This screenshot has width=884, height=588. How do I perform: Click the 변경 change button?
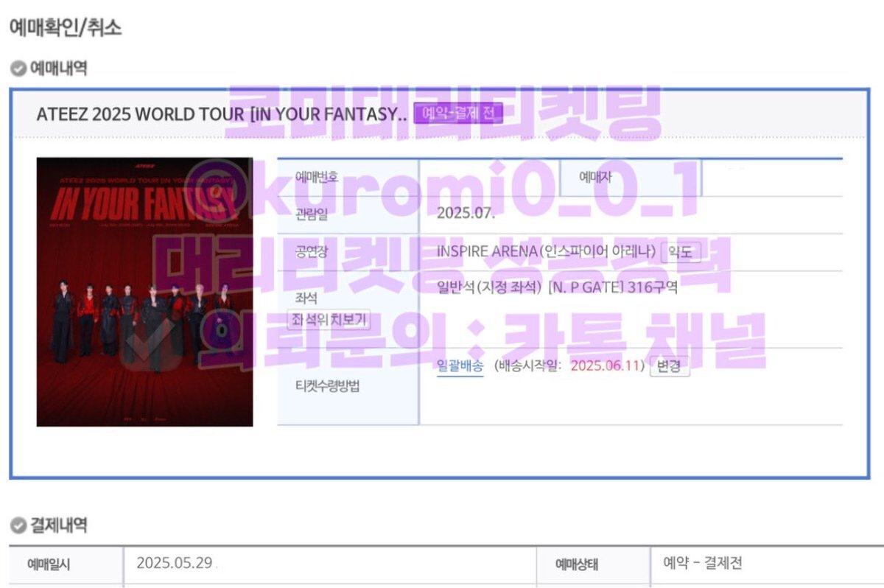pyautogui.click(x=670, y=366)
